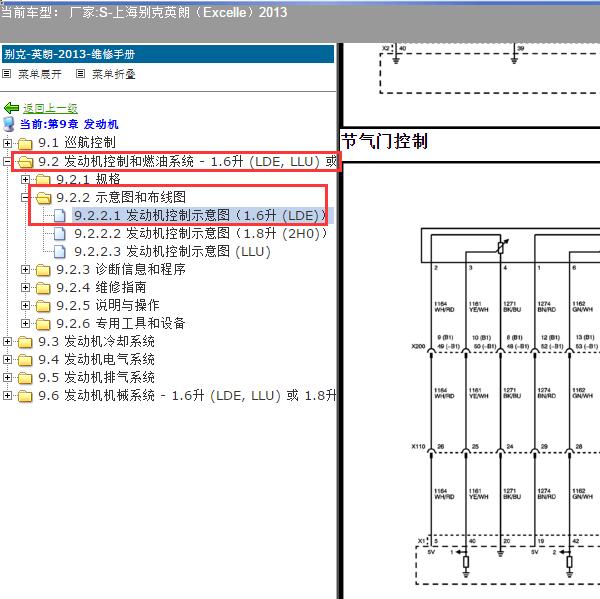
Task: Click the X200 connector label in diagram
Action: click(x=418, y=346)
